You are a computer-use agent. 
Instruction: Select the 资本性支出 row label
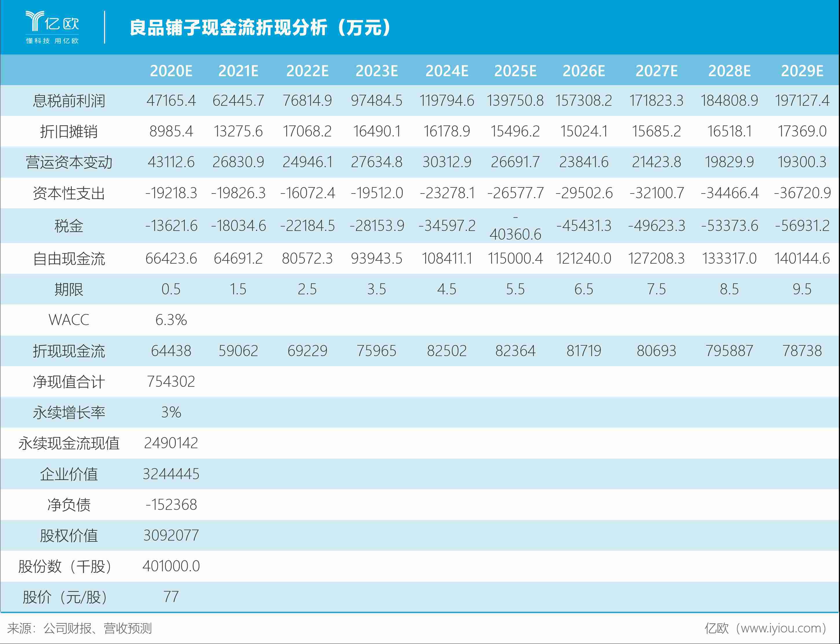pos(69,193)
